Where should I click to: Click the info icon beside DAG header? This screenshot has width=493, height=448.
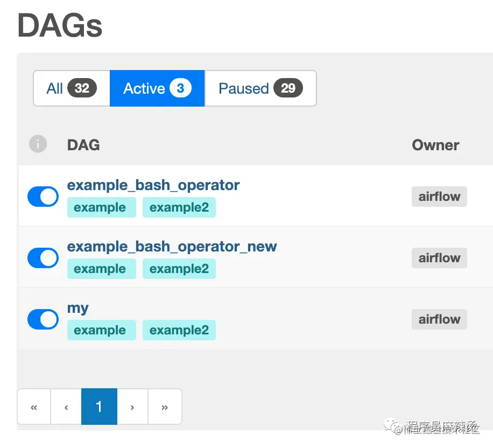tap(38, 144)
